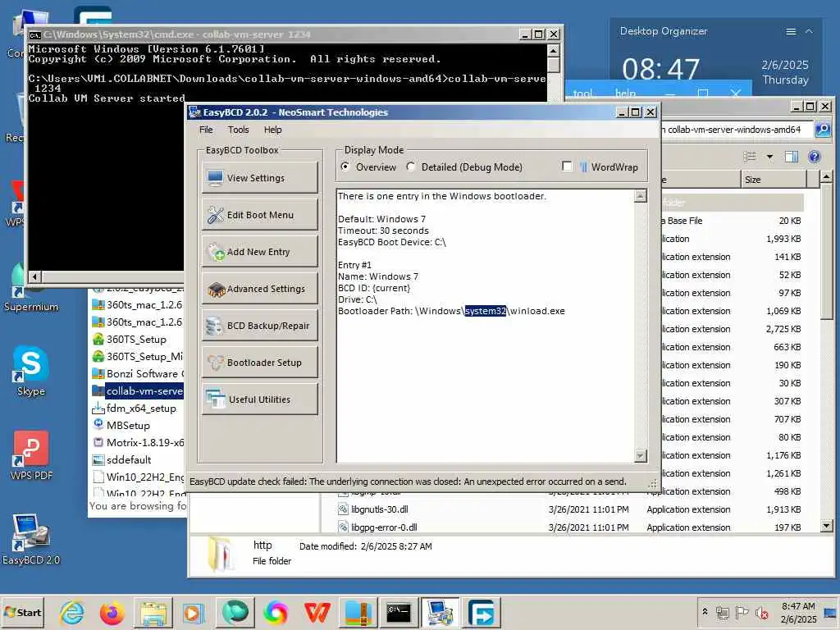Open the Edit Boot Menu section
This screenshot has width=840, height=630.
(x=260, y=215)
